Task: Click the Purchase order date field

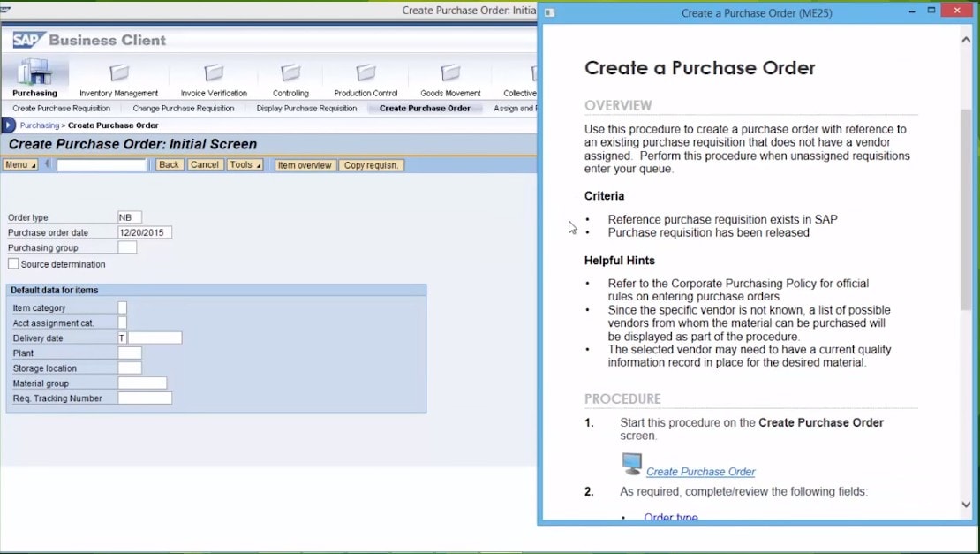Action: pos(145,232)
